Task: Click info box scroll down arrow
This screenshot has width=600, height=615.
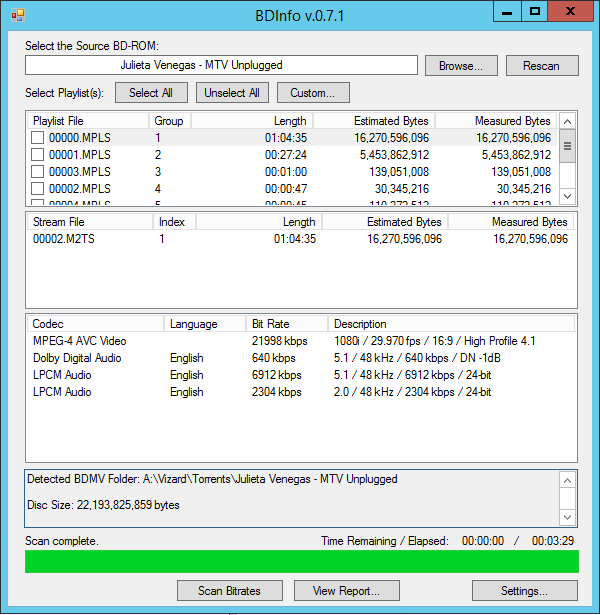Action: [567, 517]
